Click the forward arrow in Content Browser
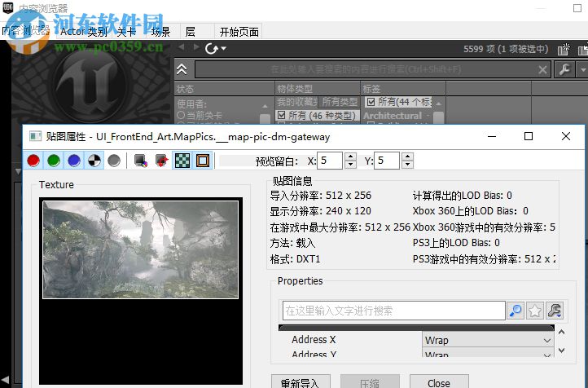The width and height of the screenshot is (588, 388). pos(196,47)
